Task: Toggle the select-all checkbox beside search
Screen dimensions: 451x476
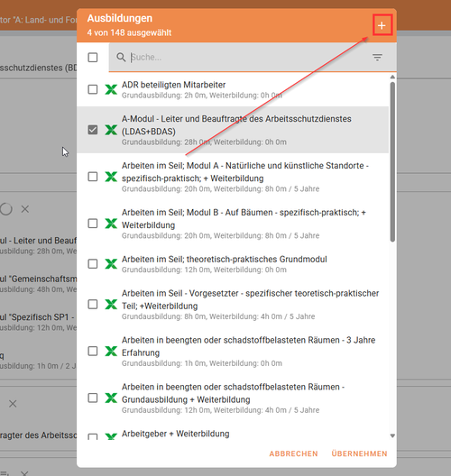Action: pos(93,58)
